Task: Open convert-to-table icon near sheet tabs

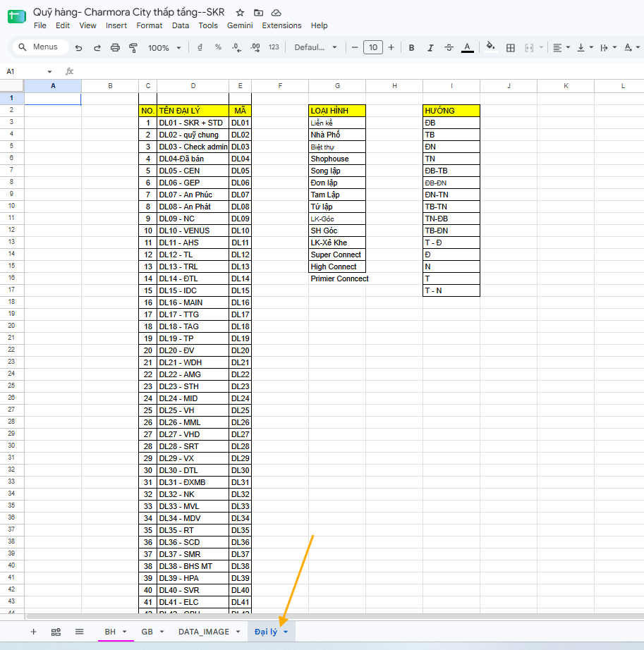Action: click(56, 632)
